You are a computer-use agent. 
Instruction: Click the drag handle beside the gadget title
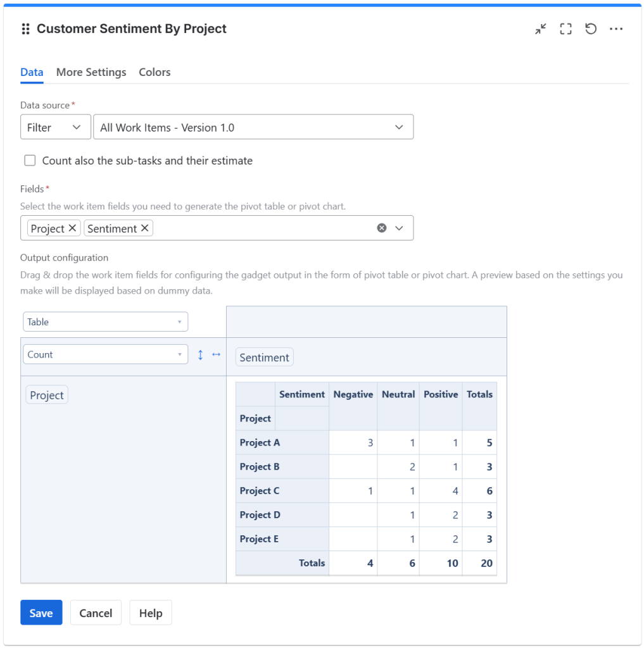[26, 29]
